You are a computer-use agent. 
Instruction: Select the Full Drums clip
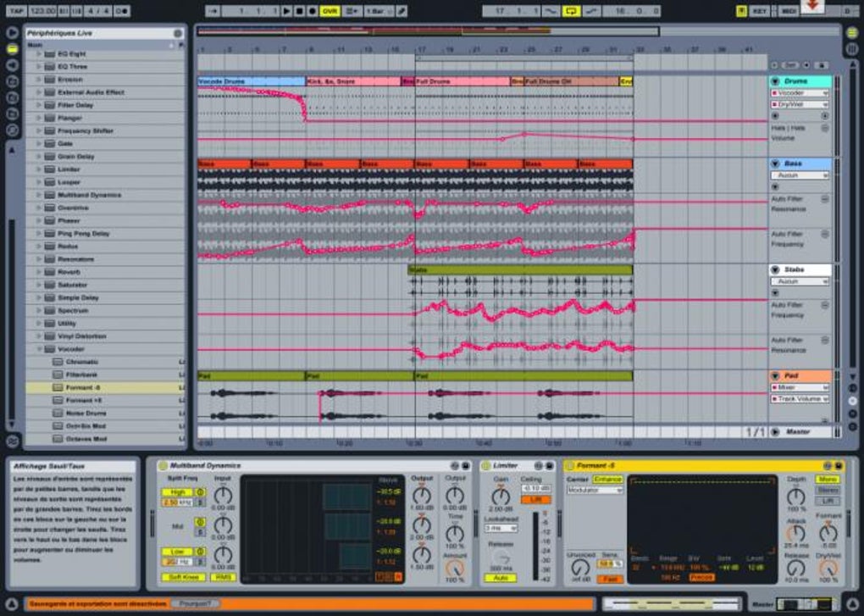[x=462, y=81]
